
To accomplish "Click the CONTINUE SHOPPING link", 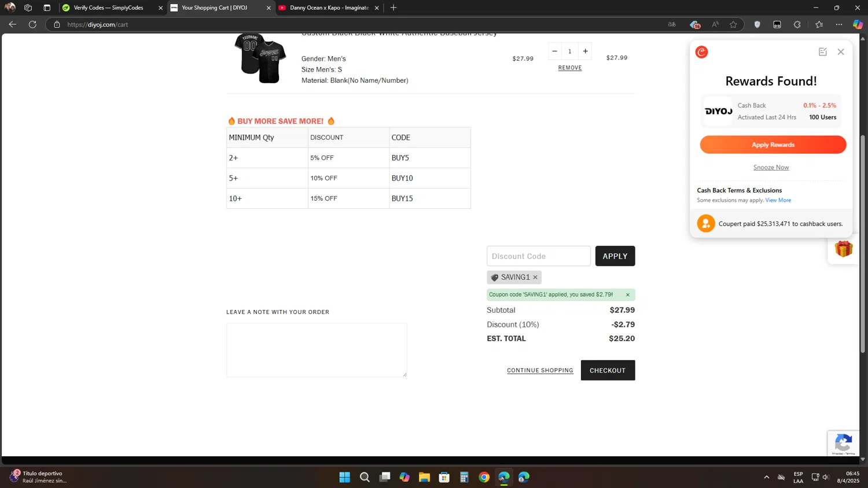I will coord(540,371).
